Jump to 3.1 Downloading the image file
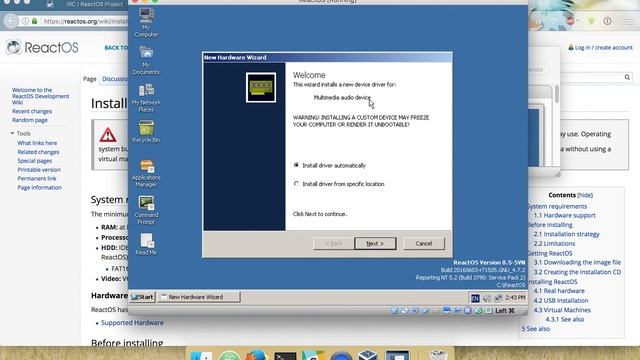This screenshot has width=640, height=360. tap(577, 262)
